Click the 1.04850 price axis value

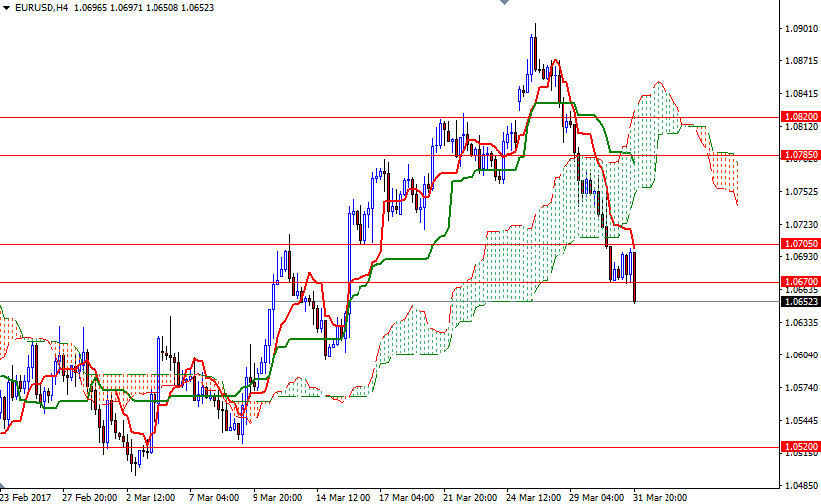pos(801,486)
